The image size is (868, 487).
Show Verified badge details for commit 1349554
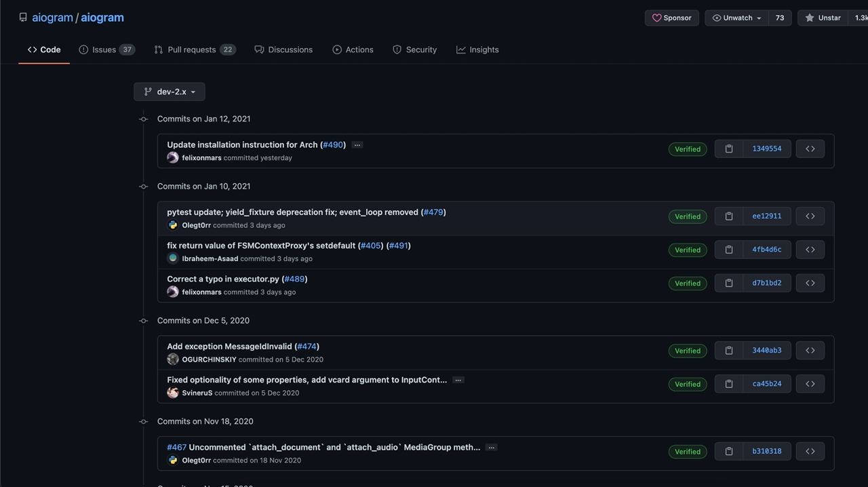688,149
